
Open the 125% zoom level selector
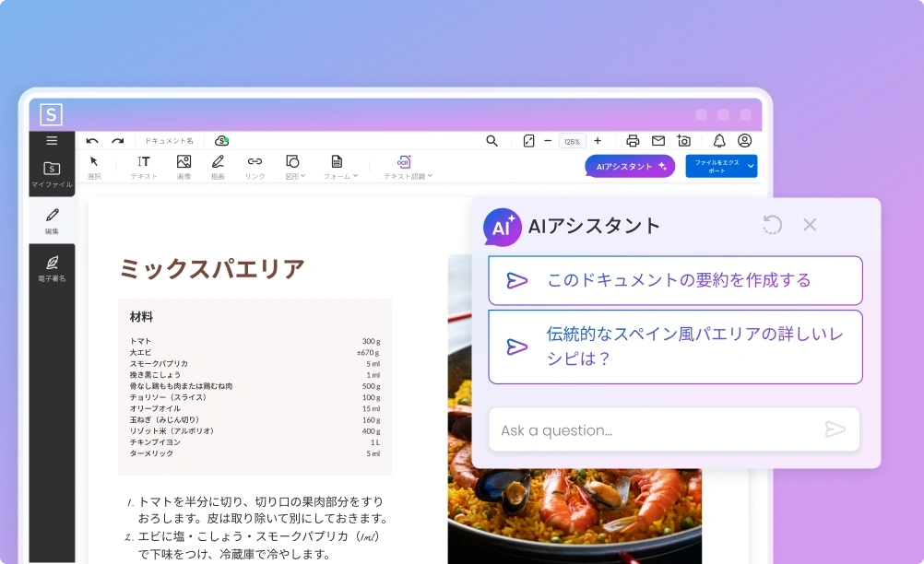pyautogui.click(x=572, y=140)
